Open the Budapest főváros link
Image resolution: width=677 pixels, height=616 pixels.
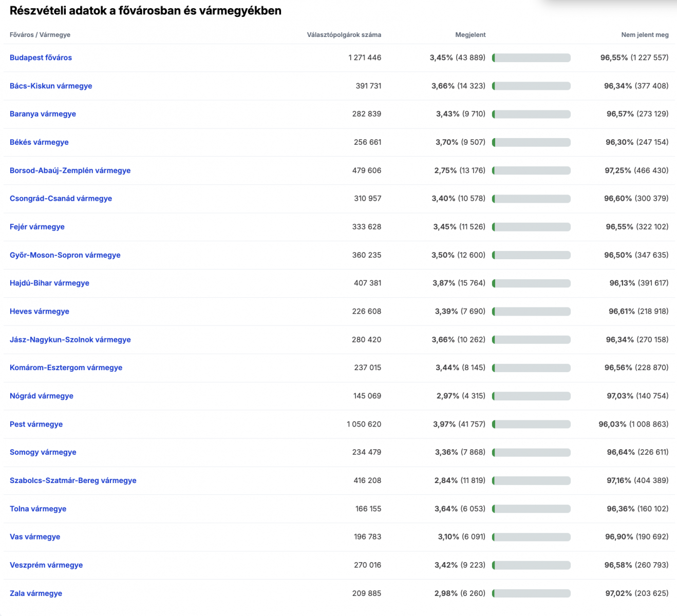pyautogui.click(x=41, y=57)
